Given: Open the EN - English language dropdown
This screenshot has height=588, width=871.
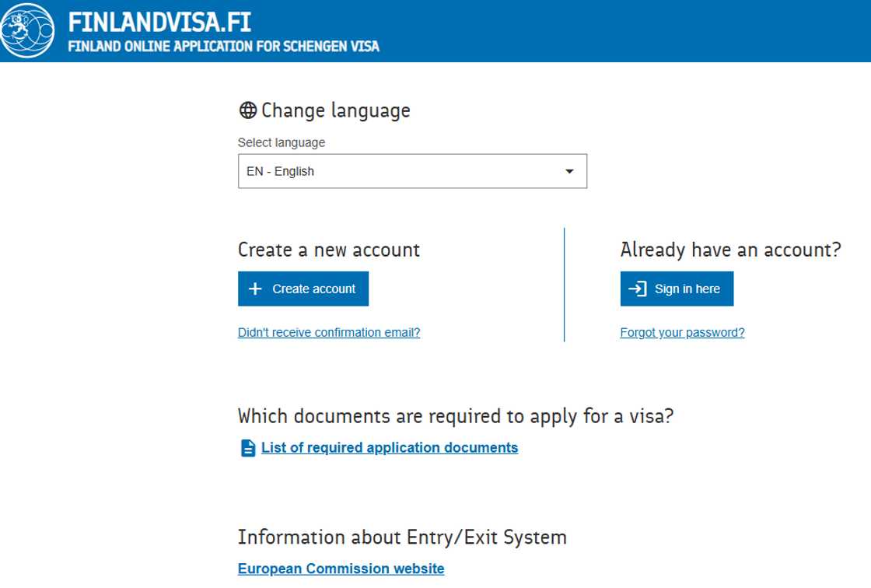Looking at the screenshot, I should click(412, 170).
